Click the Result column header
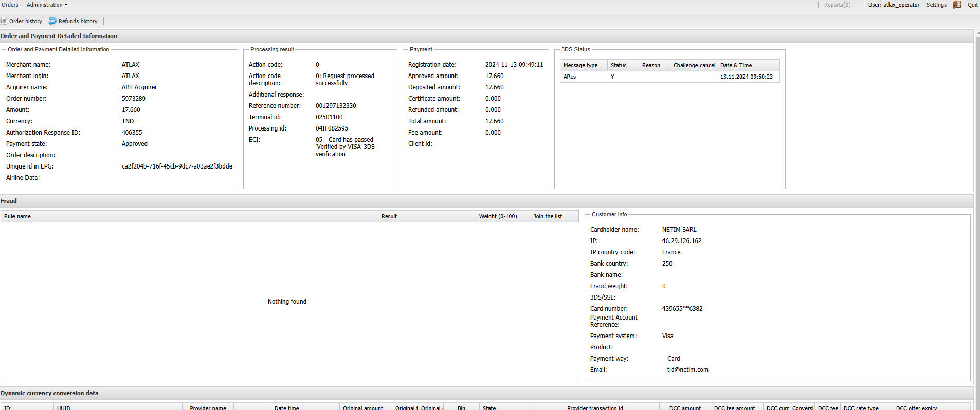980x410 pixels. pyautogui.click(x=389, y=216)
